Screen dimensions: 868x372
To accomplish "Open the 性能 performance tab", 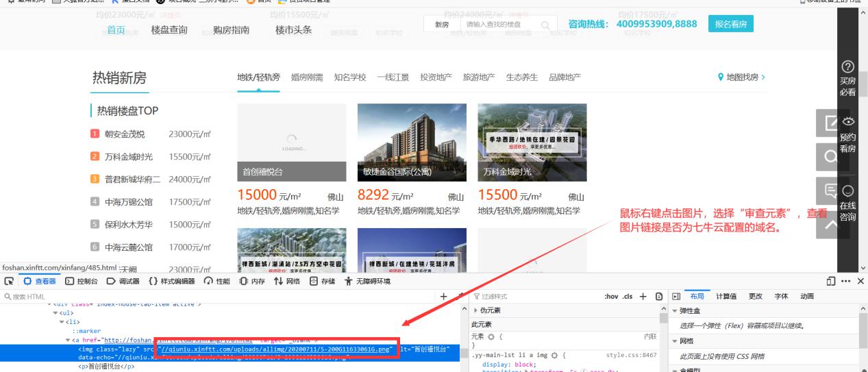I will (x=218, y=282).
